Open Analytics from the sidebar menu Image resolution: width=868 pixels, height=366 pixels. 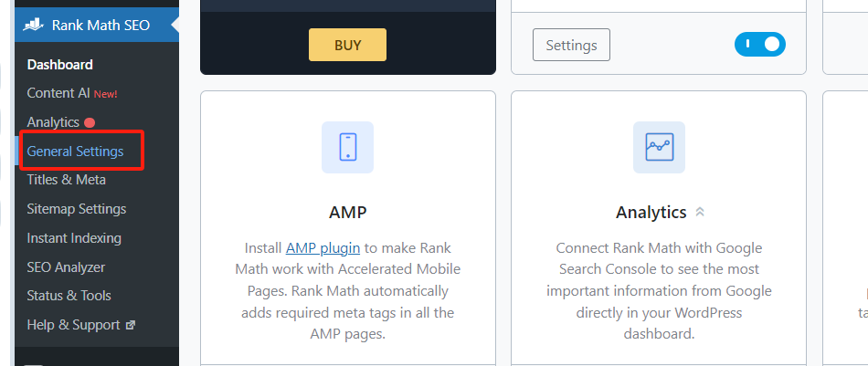tap(53, 122)
